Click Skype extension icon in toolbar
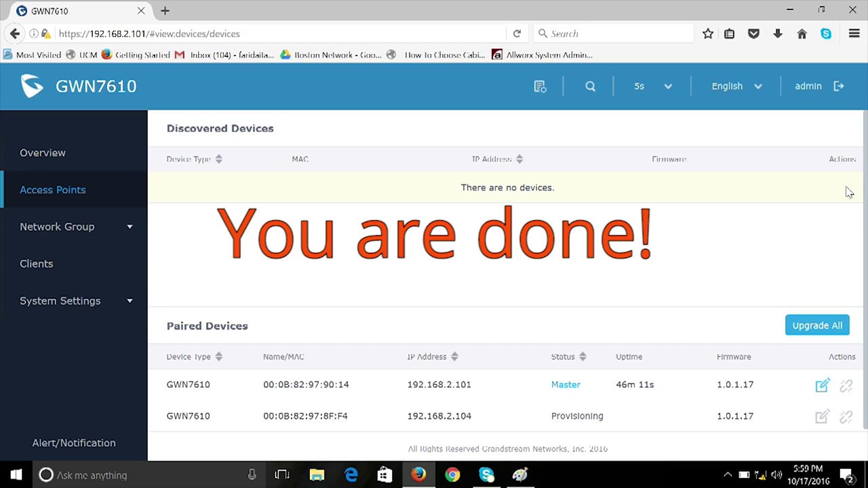The image size is (868, 488). pyautogui.click(x=826, y=33)
